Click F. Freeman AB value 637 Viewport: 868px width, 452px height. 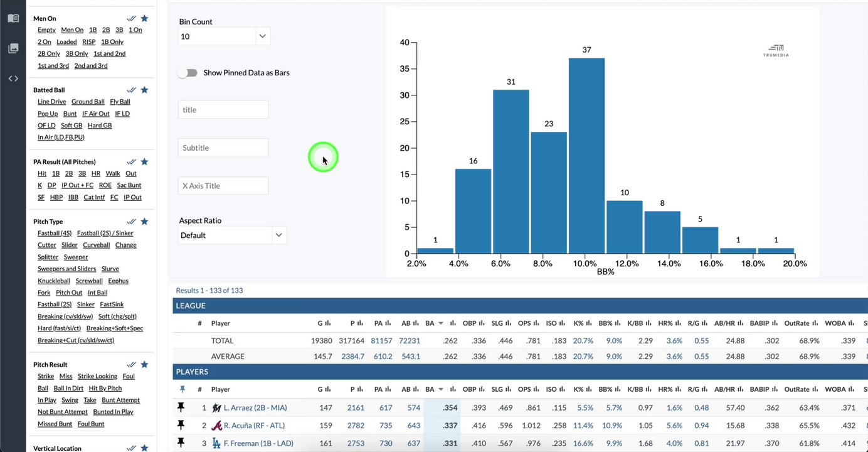[414, 443]
